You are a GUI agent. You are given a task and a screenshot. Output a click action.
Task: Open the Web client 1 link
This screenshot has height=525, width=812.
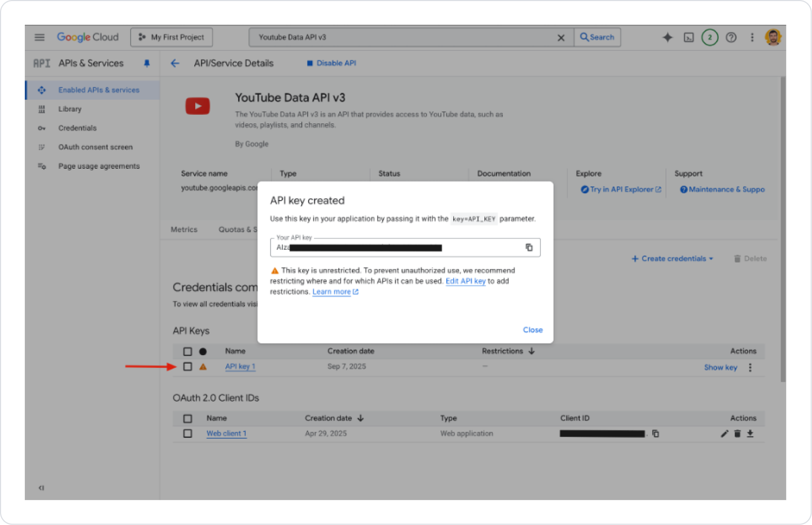tap(227, 433)
